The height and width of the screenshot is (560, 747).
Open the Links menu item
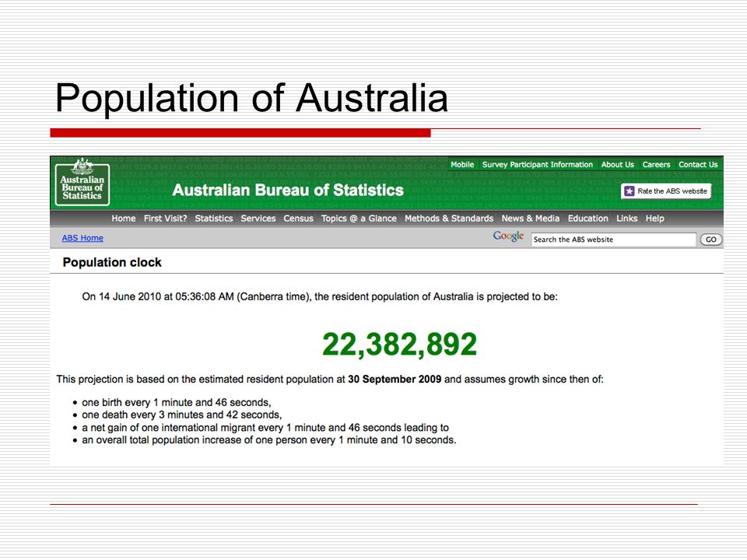[x=626, y=218]
